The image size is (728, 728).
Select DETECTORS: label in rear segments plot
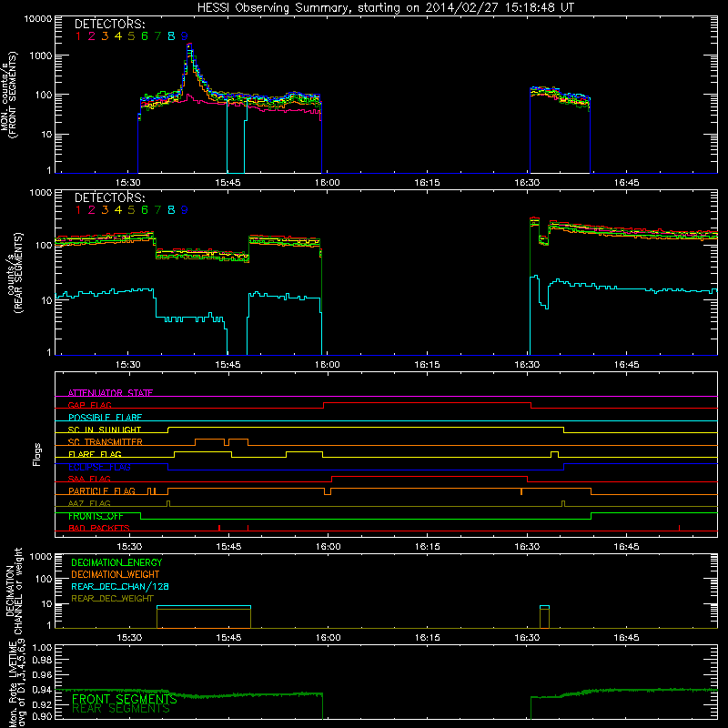pyautogui.click(x=109, y=197)
